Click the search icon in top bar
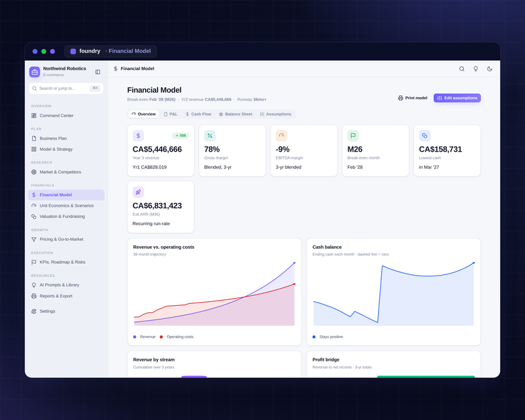525x420 pixels. pyautogui.click(x=461, y=69)
